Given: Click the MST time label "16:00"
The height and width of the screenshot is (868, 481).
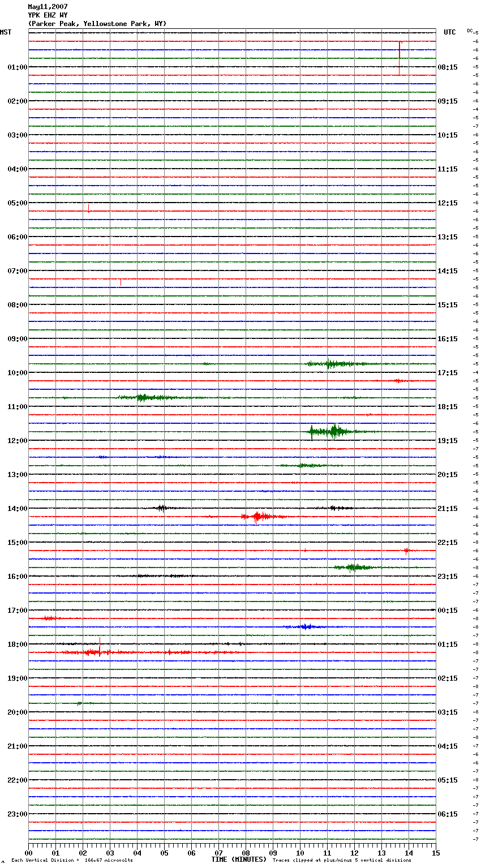Looking at the screenshot, I should point(17,577).
